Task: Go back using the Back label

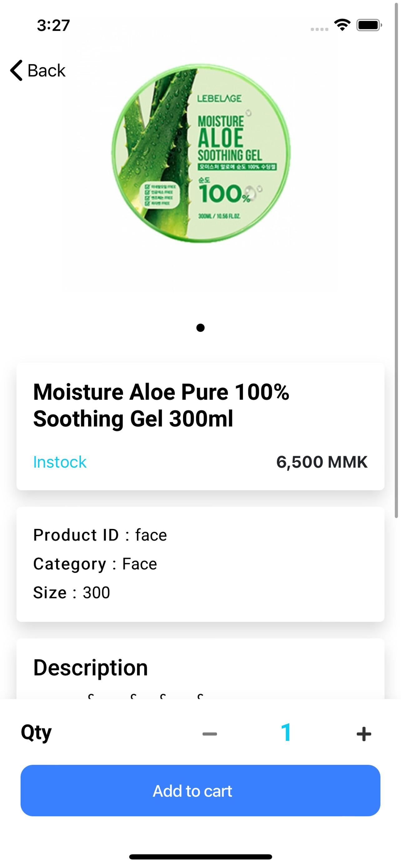Action: (x=47, y=70)
